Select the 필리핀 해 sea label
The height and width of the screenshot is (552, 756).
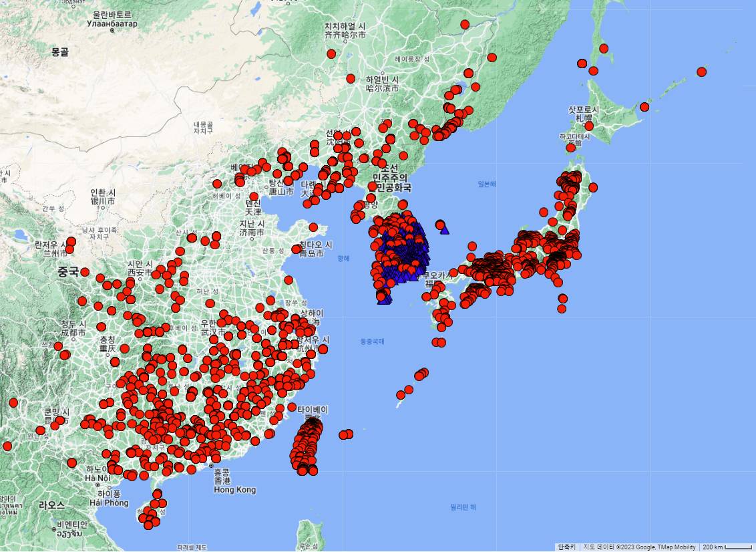[x=463, y=507]
